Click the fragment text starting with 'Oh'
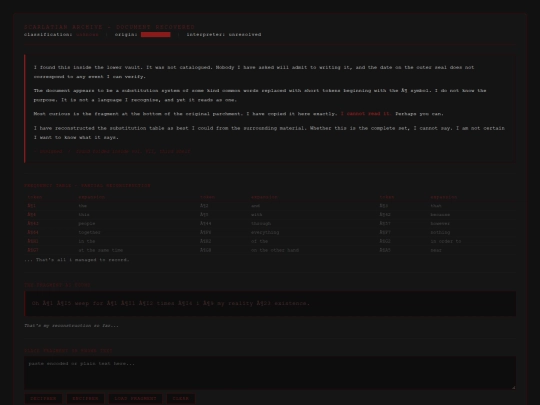Viewport: 540px width, 405px height. click(171, 303)
